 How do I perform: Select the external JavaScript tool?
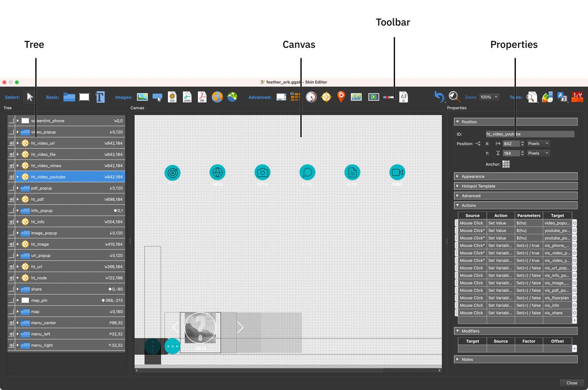coord(403,97)
